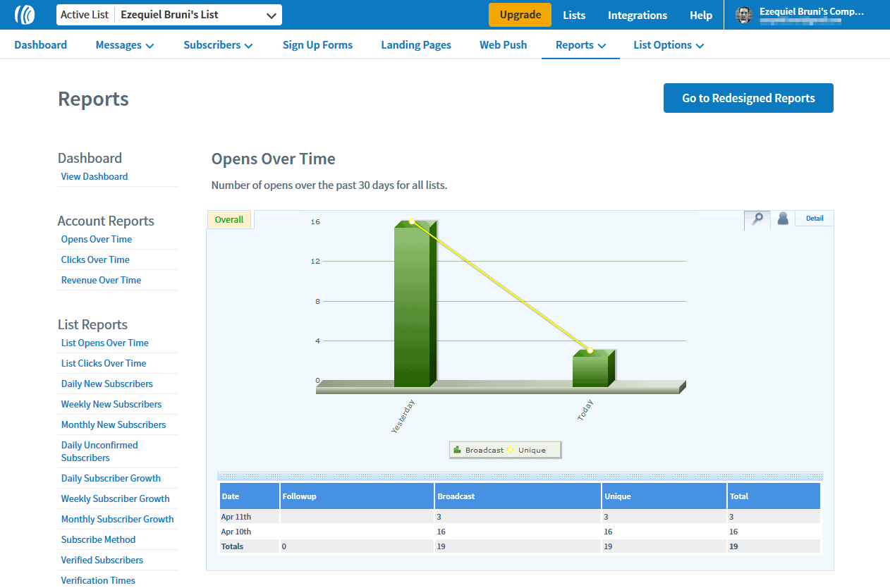This screenshot has height=588, width=890.
Task: Click the View Dashboard link
Action: coord(94,176)
